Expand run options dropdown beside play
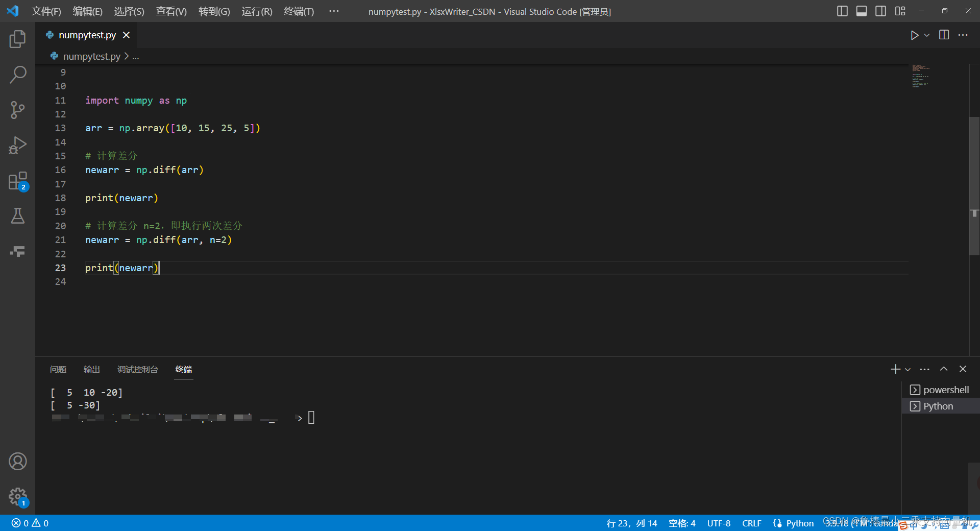The height and width of the screenshot is (531, 980). coord(927,35)
